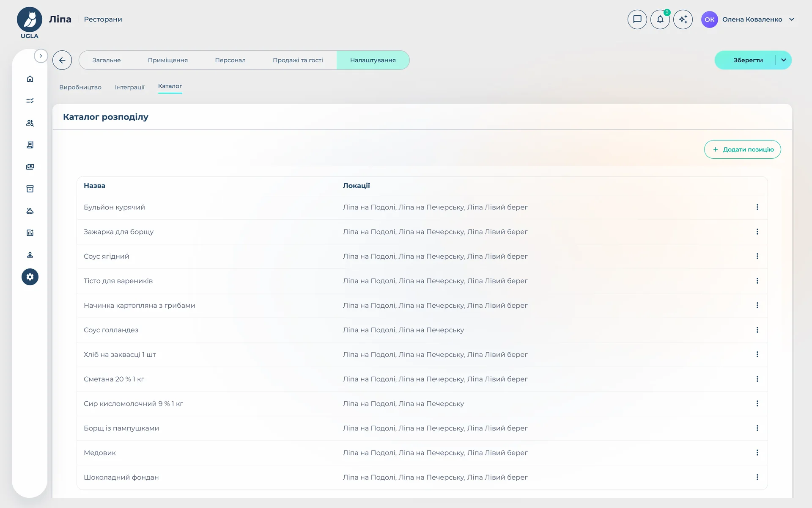
Task: Open row menu for Соус ягідний
Action: click(x=757, y=256)
